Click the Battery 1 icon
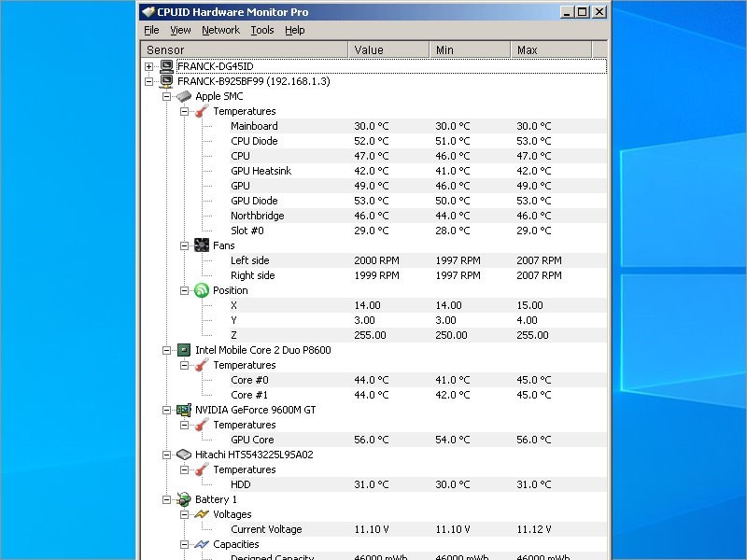 [183, 499]
